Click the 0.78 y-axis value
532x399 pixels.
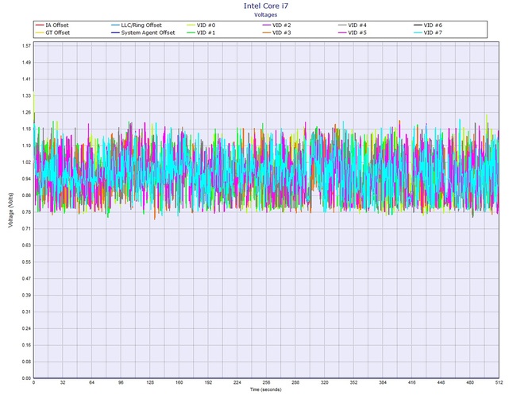[26, 212]
